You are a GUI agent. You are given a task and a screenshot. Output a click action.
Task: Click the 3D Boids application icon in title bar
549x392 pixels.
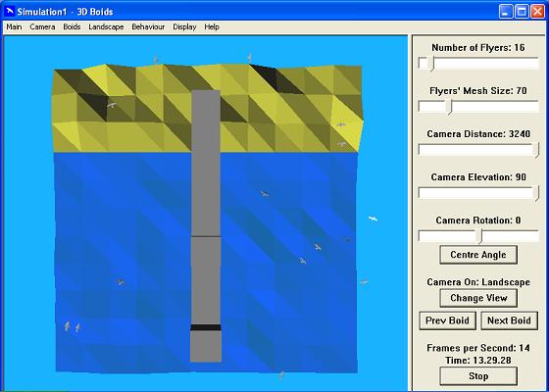9,12
